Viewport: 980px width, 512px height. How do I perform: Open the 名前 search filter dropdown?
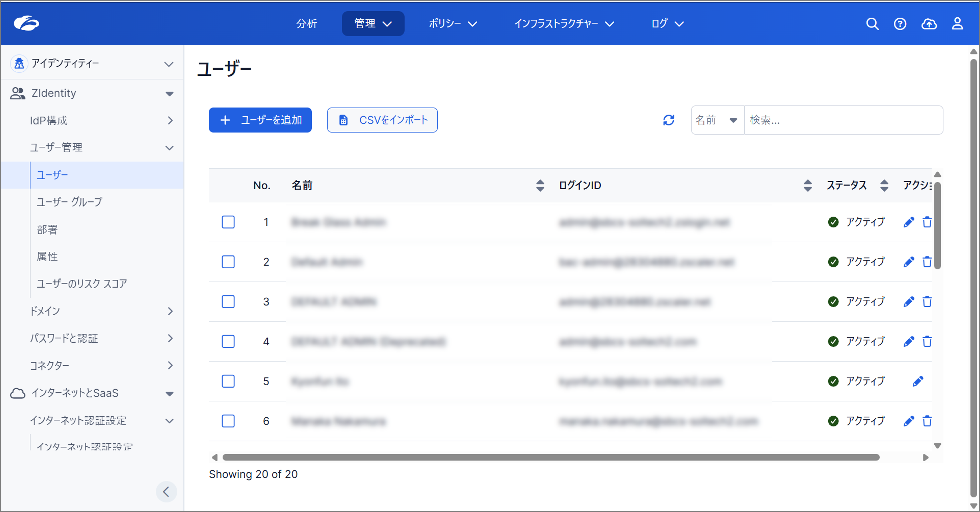[x=717, y=120]
